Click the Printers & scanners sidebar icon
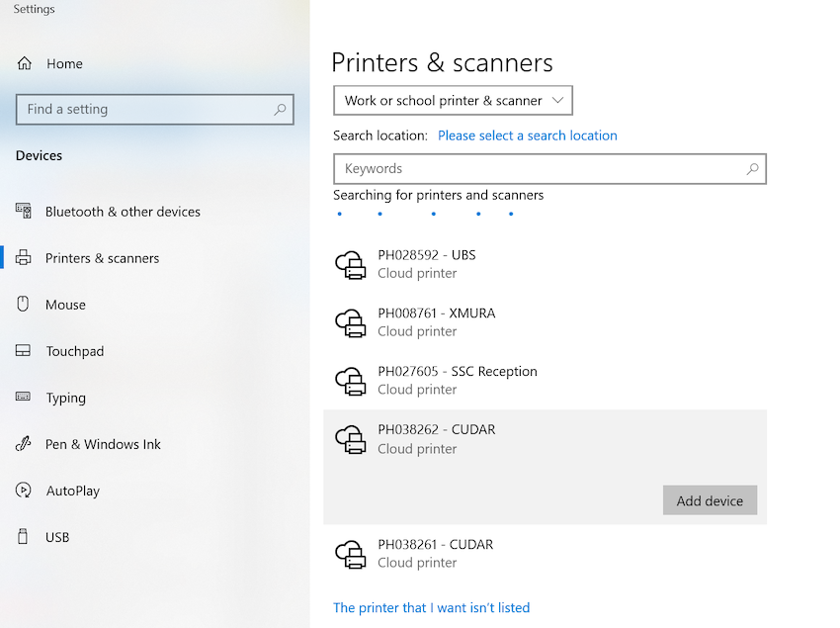840x628 pixels. [x=23, y=257]
